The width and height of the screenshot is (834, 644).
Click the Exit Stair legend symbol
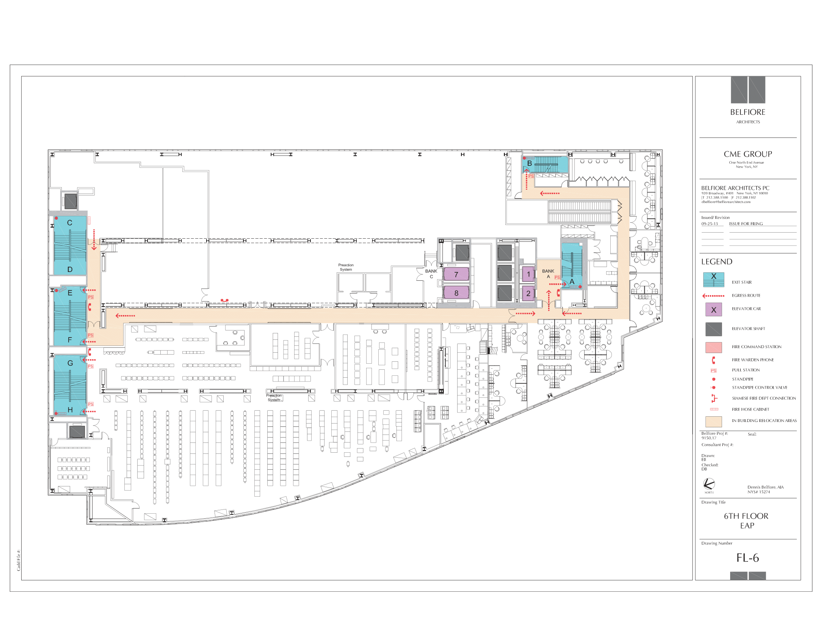[x=713, y=280]
